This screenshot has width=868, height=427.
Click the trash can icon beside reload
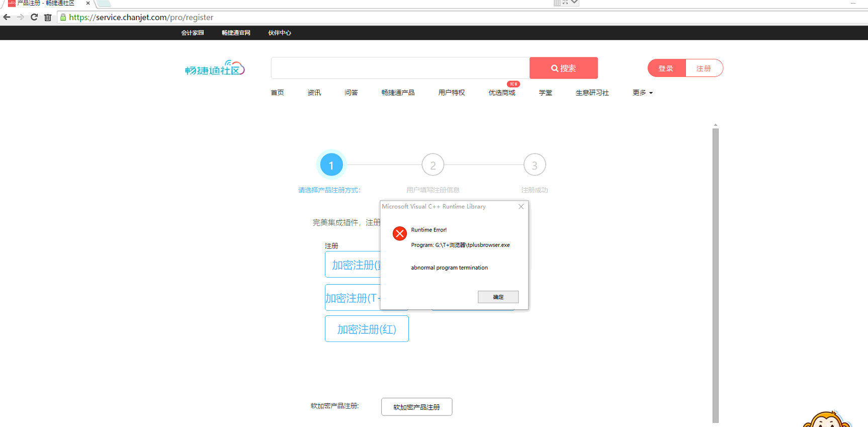point(48,17)
